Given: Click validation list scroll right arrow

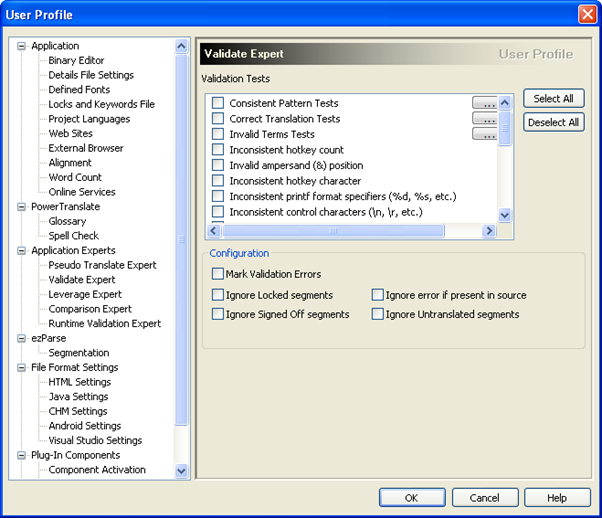Looking at the screenshot, I should (x=489, y=230).
